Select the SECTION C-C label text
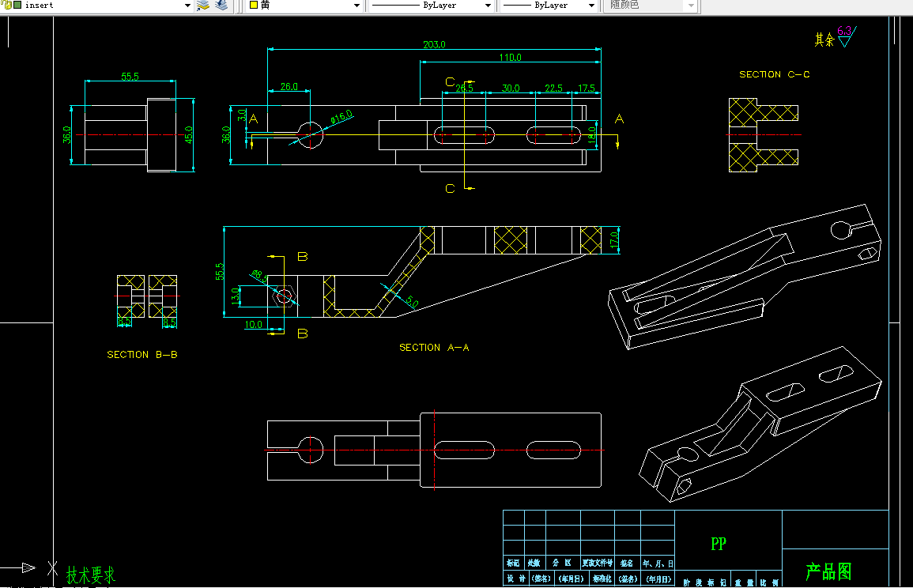The height and width of the screenshot is (588, 913). (x=775, y=74)
